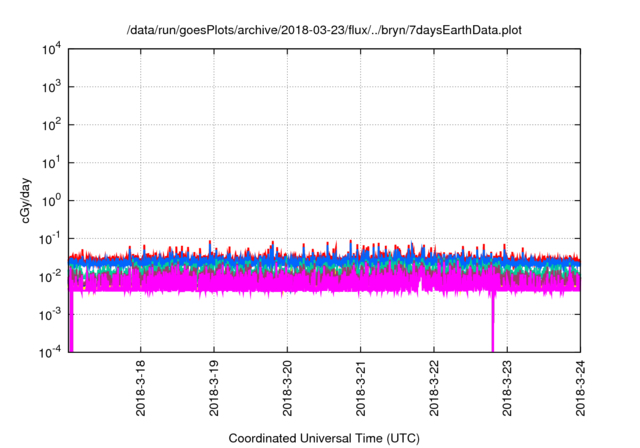
Task: Click the 10^-2 y-axis tick label
Action: [50, 277]
